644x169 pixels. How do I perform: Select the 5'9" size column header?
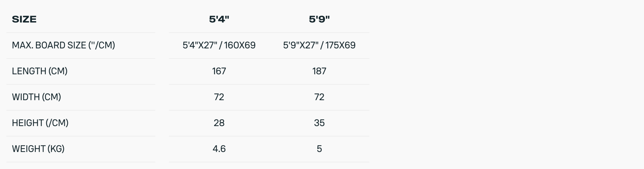pyautogui.click(x=319, y=19)
